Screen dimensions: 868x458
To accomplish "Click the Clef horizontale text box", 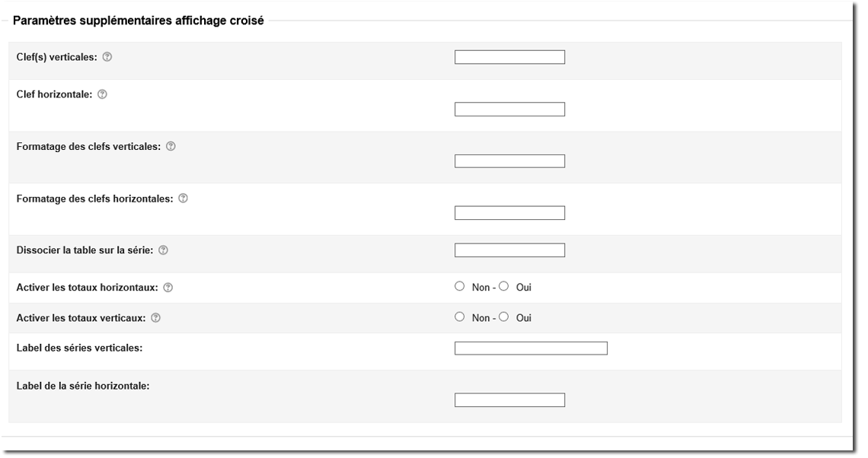I will [x=509, y=110].
